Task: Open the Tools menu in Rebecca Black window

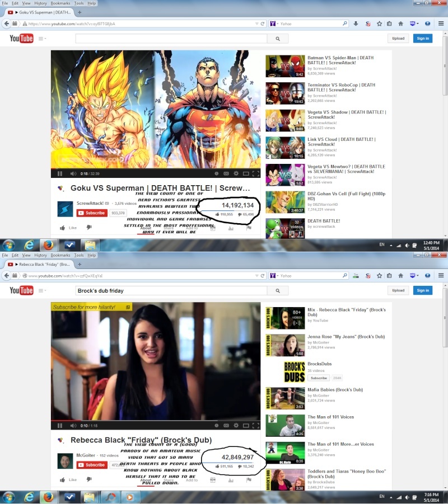Action: [x=79, y=255]
